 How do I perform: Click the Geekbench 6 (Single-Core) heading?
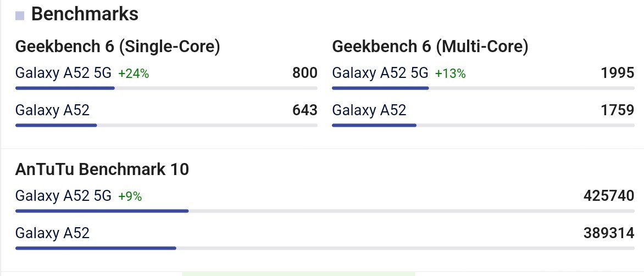[x=118, y=47]
